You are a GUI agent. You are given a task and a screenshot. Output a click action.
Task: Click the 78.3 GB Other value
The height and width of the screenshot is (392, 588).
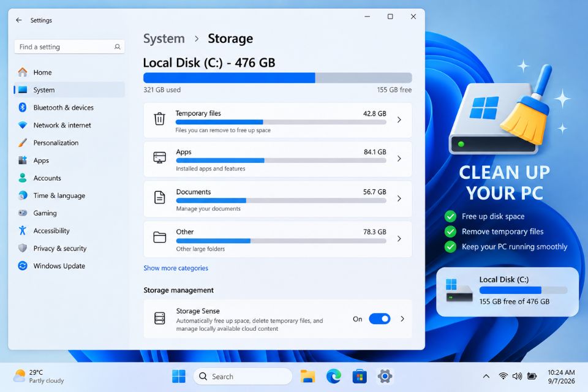374,232
